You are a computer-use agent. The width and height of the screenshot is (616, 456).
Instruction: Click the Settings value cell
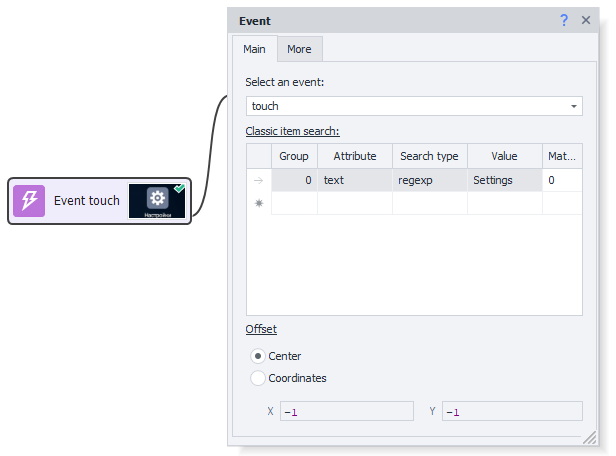pyautogui.click(x=504, y=180)
